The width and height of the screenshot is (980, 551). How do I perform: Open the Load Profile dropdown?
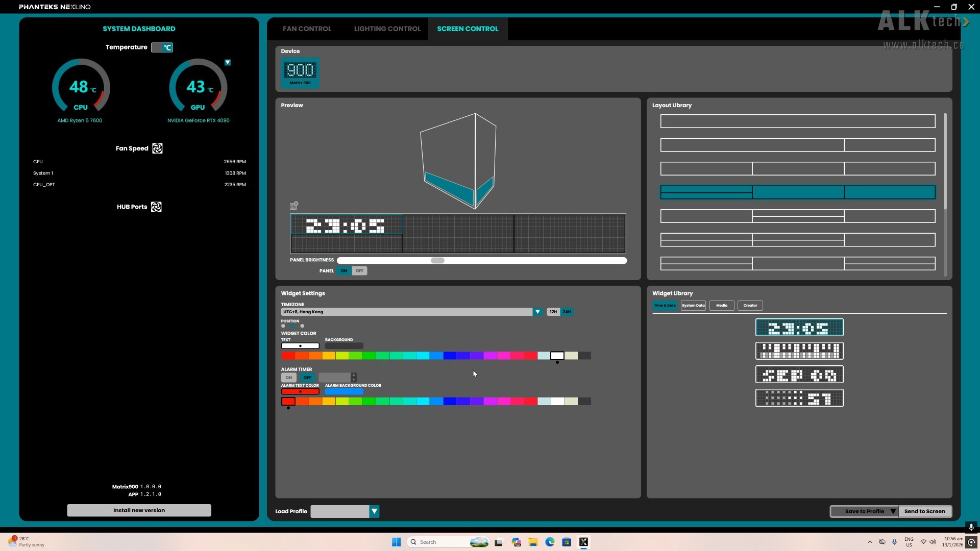pyautogui.click(x=375, y=511)
